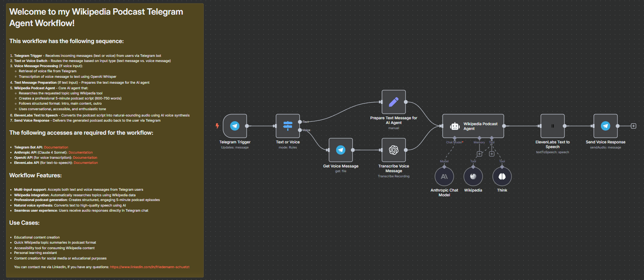Image resolution: width=644 pixels, height=280 pixels.
Task: Click 'Follows structured format: intro, main content, outro'
Action: [61, 103]
